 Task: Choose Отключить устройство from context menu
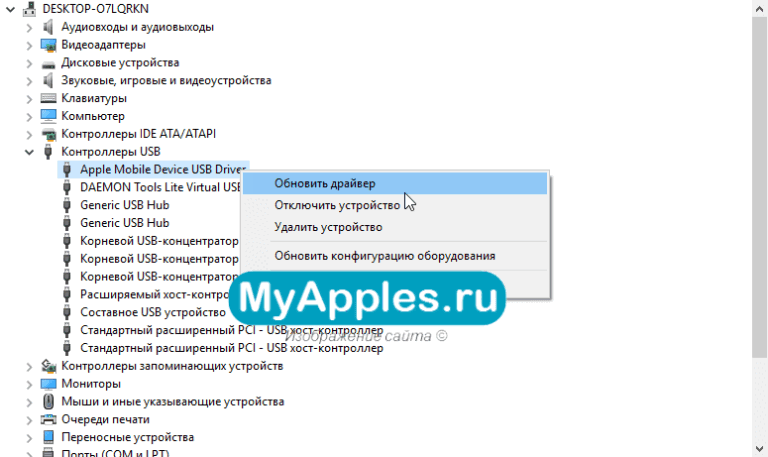click(395, 205)
